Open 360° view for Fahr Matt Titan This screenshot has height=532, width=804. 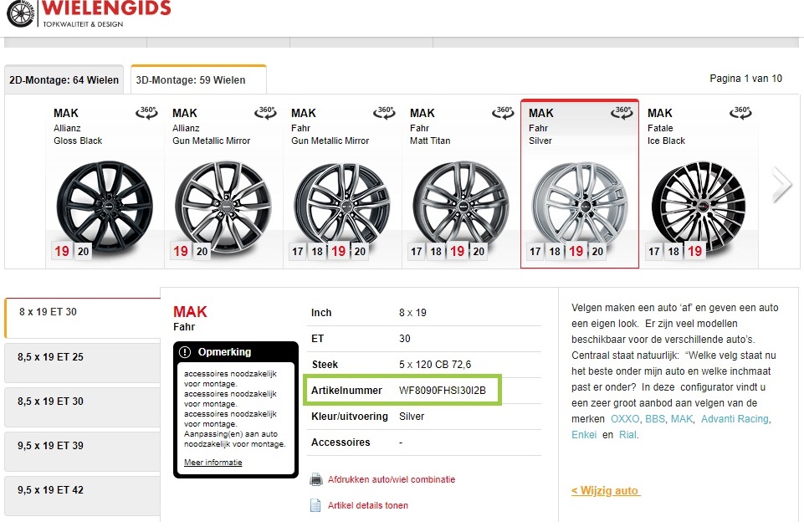503,112
